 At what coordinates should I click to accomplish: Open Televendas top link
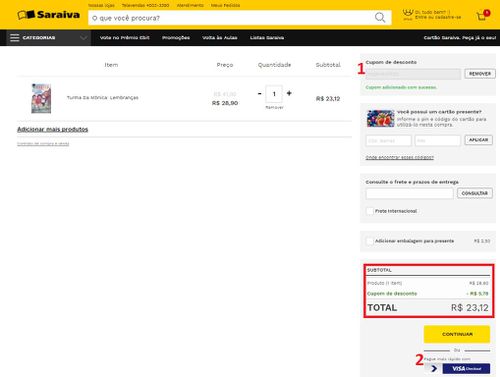coord(145,5)
